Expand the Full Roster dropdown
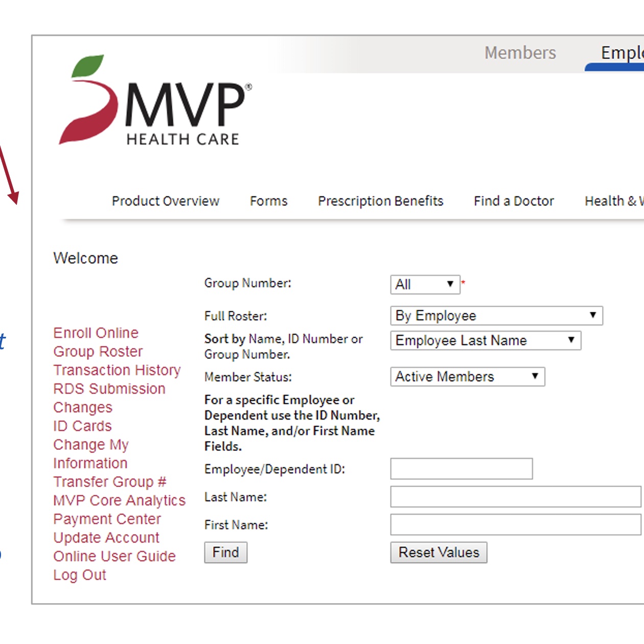This screenshot has height=644, width=644. (496, 316)
